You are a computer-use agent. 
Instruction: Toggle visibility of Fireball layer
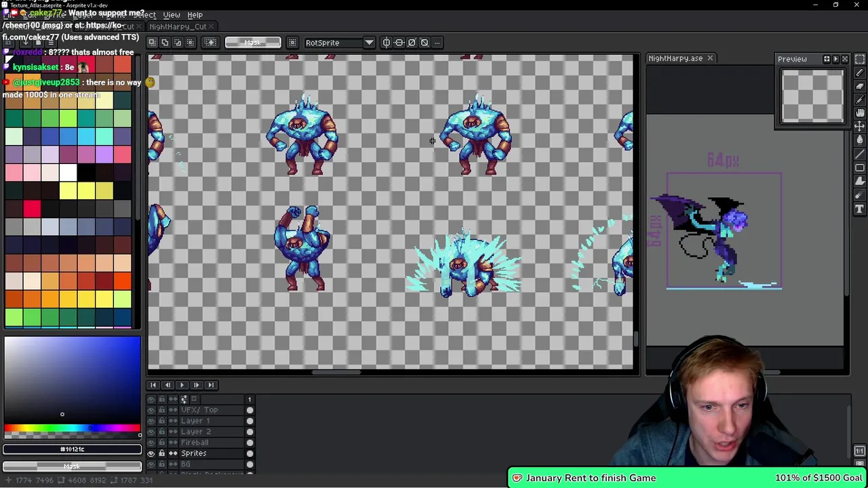(151, 443)
